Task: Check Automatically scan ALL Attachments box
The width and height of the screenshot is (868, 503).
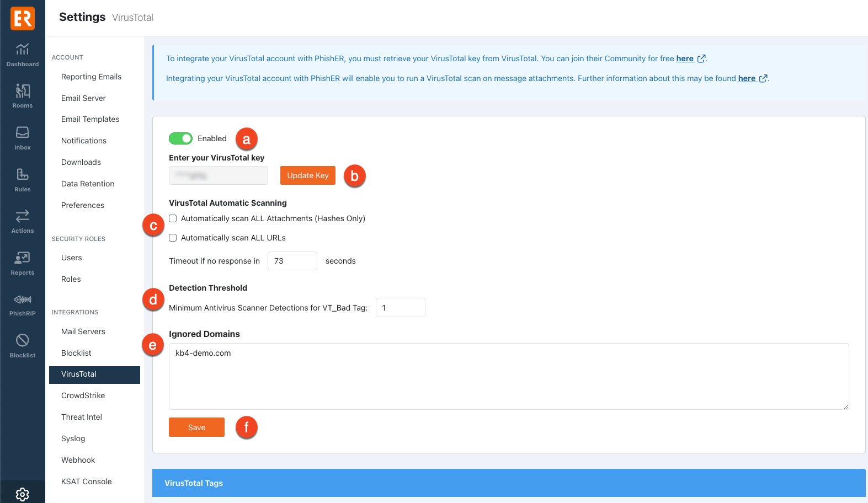Action: (173, 218)
